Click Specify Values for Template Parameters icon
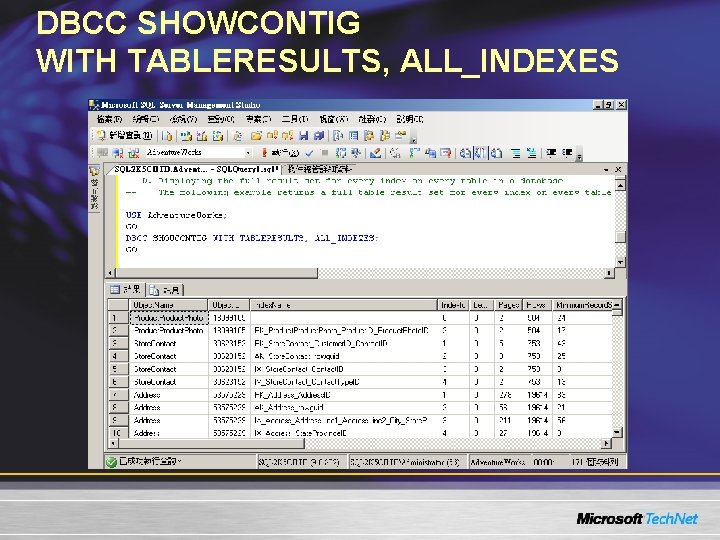This screenshot has height=540, width=720. point(395,152)
